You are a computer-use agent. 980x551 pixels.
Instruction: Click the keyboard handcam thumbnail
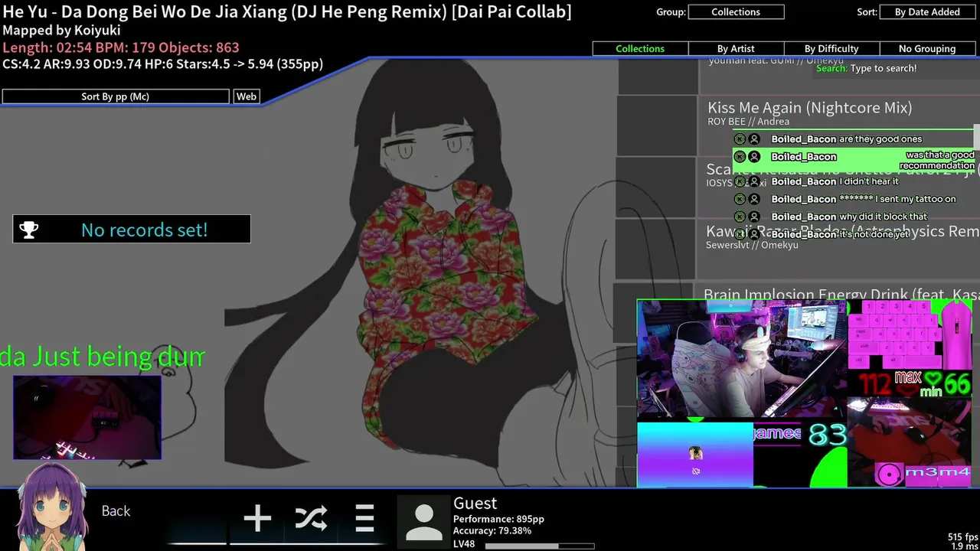(87, 417)
